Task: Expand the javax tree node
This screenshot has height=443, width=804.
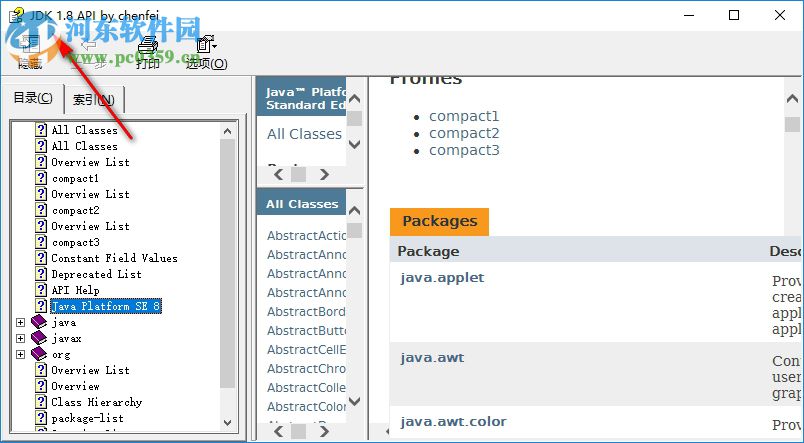Action: point(20,338)
